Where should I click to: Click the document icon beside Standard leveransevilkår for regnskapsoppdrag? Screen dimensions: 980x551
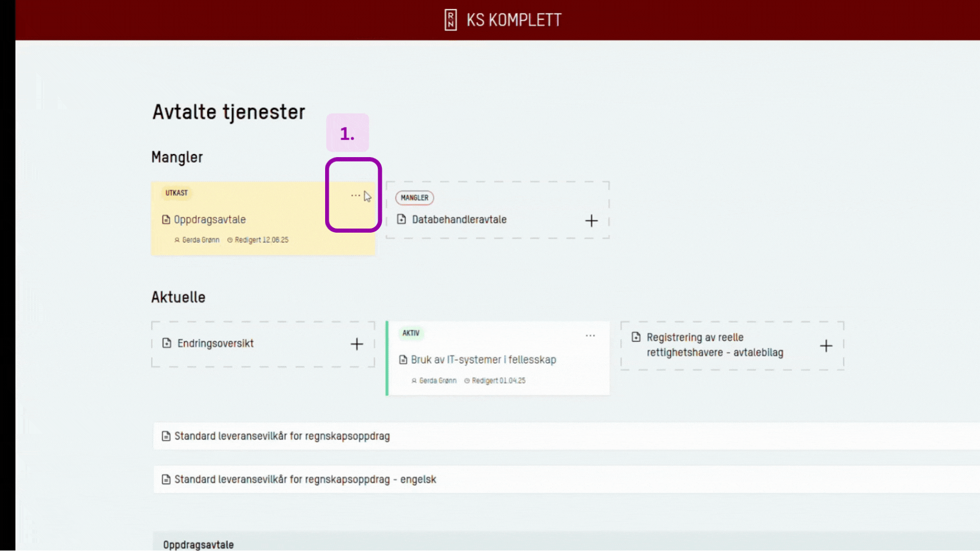pos(166,436)
